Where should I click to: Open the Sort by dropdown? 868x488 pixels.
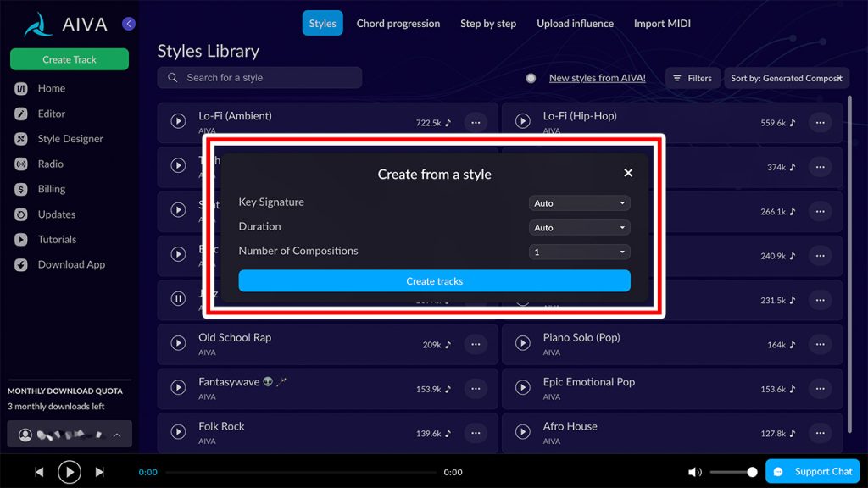[x=787, y=78]
